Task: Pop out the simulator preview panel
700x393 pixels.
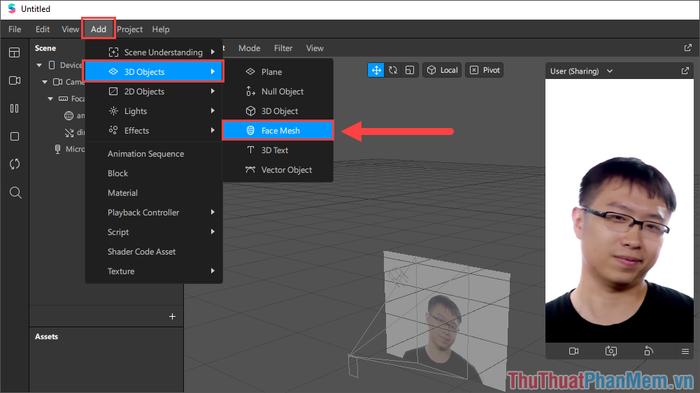Action: (x=685, y=71)
